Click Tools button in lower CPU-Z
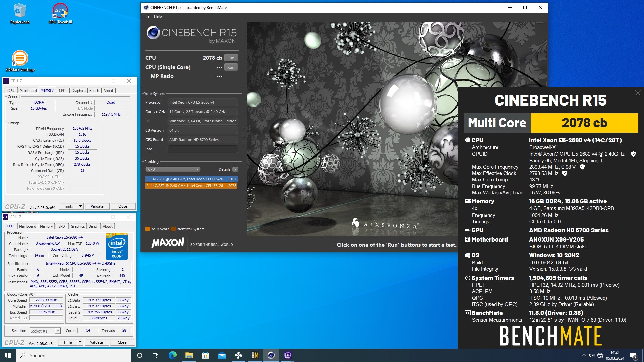 68,343
